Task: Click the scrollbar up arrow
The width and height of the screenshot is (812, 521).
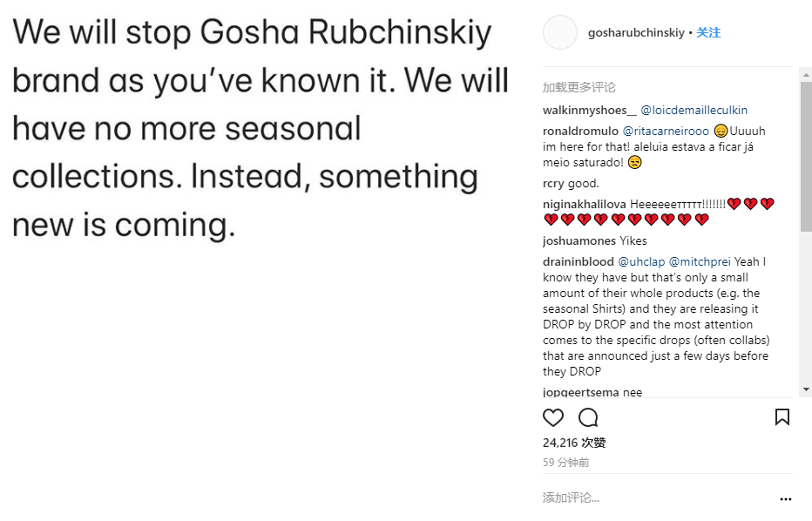Action: pos(806,75)
